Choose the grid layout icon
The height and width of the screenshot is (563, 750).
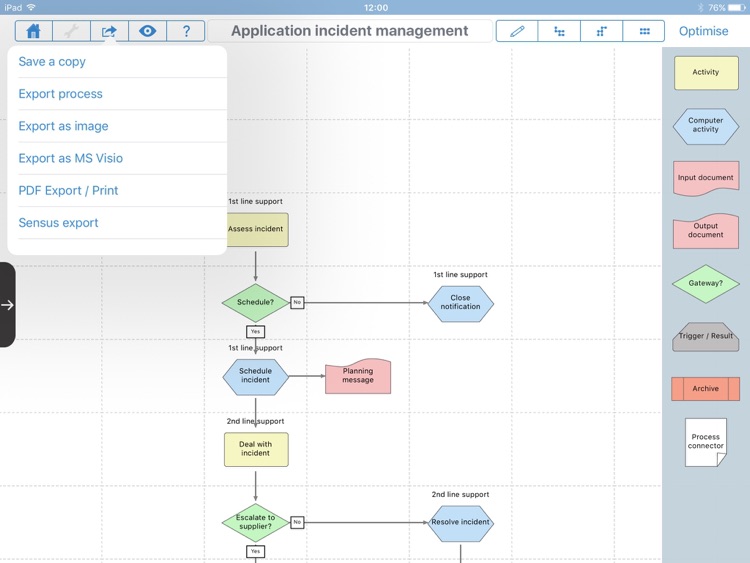pyautogui.click(x=644, y=31)
